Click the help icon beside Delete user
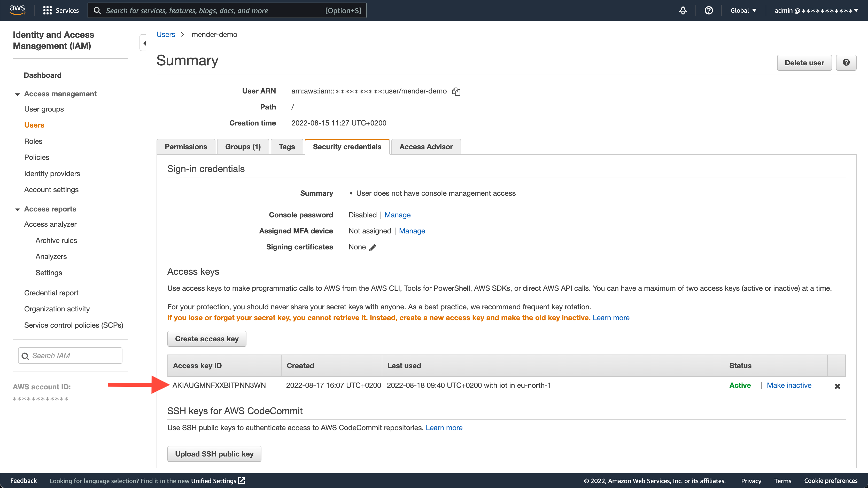This screenshot has width=868, height=488. pos(846,63)
